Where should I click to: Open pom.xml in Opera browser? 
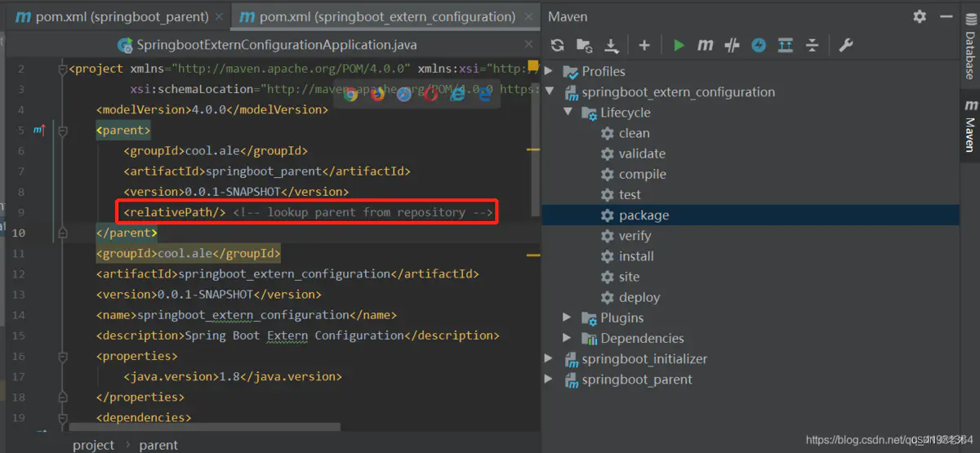point(431,94)
